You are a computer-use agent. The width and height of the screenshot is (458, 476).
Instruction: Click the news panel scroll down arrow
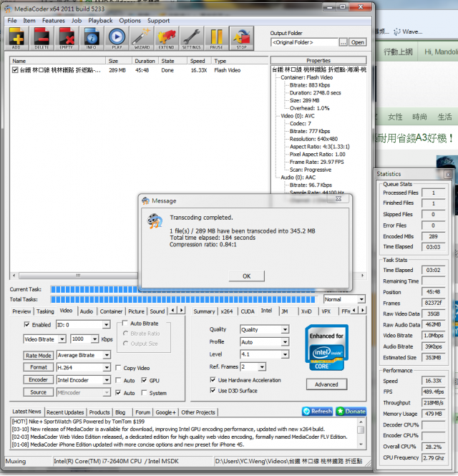361,445
